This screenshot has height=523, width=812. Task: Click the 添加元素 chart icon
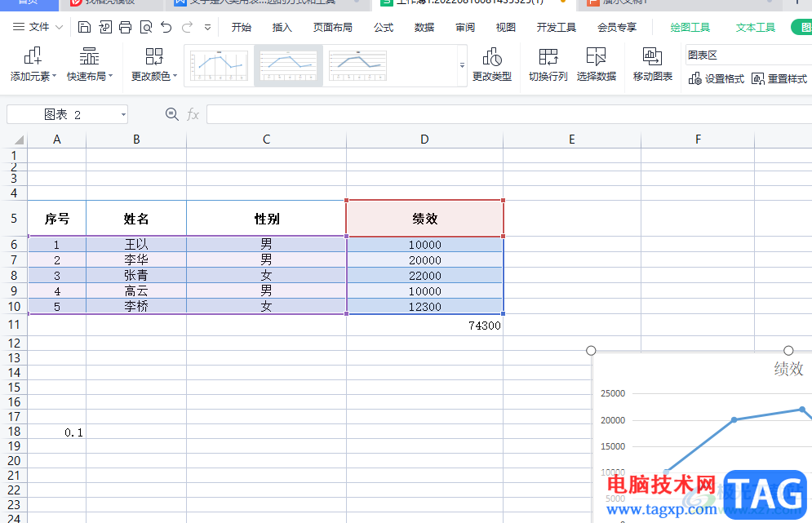click(x=33, y=56)
